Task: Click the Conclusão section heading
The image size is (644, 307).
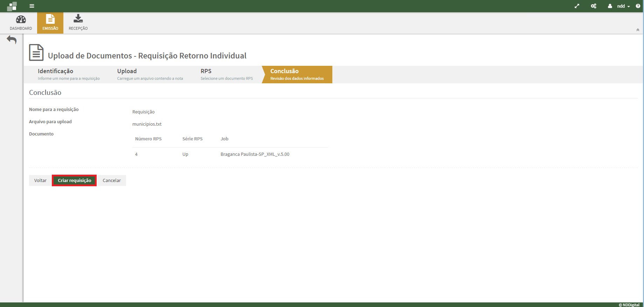Action: (45, 92)
